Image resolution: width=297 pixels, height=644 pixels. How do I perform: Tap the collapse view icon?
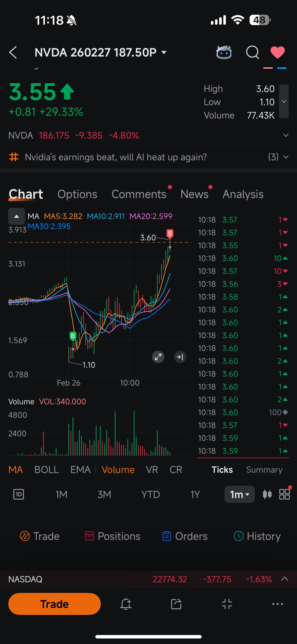pyautogui.click(x=227, y=604)
